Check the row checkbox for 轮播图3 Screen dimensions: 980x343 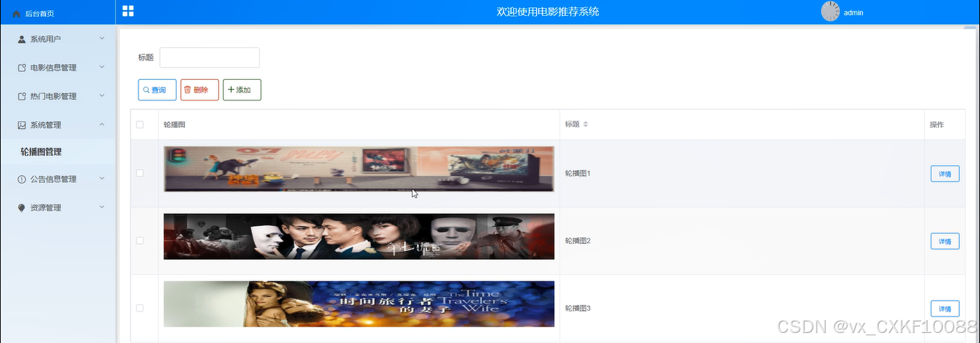coord(140,308)
